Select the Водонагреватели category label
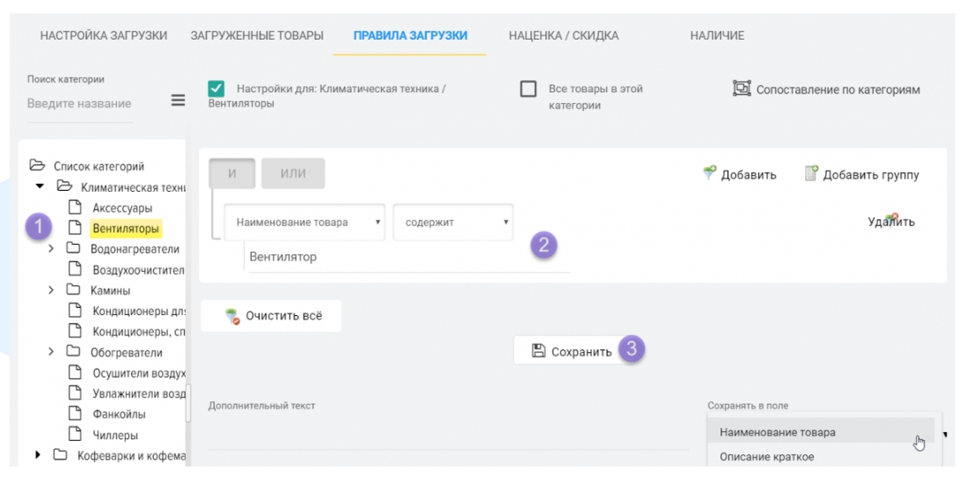This screenshot has width=980, height=477. (x=135, y=249)
